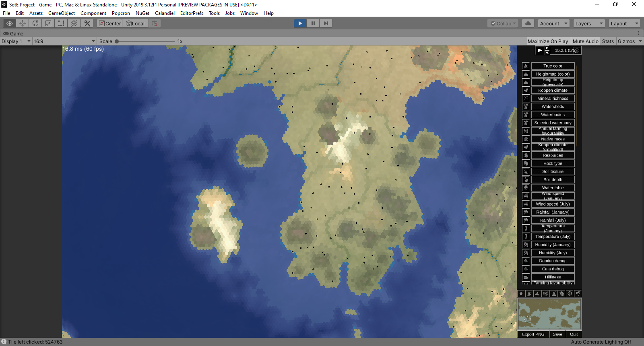The height and width of the screenshot is (346, 644).
Task: Click the Demian debug bug icon
Action: click(x=526, y=261)
